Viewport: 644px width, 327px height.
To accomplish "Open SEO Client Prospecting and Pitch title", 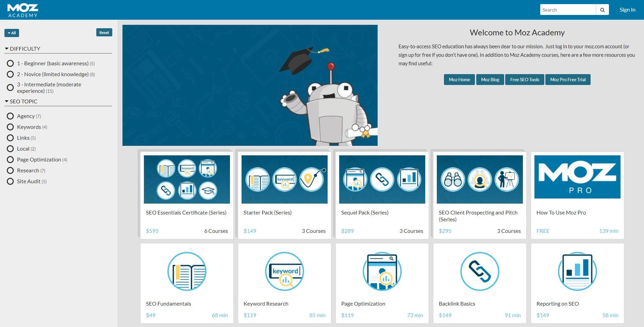I will coord(478,216).
